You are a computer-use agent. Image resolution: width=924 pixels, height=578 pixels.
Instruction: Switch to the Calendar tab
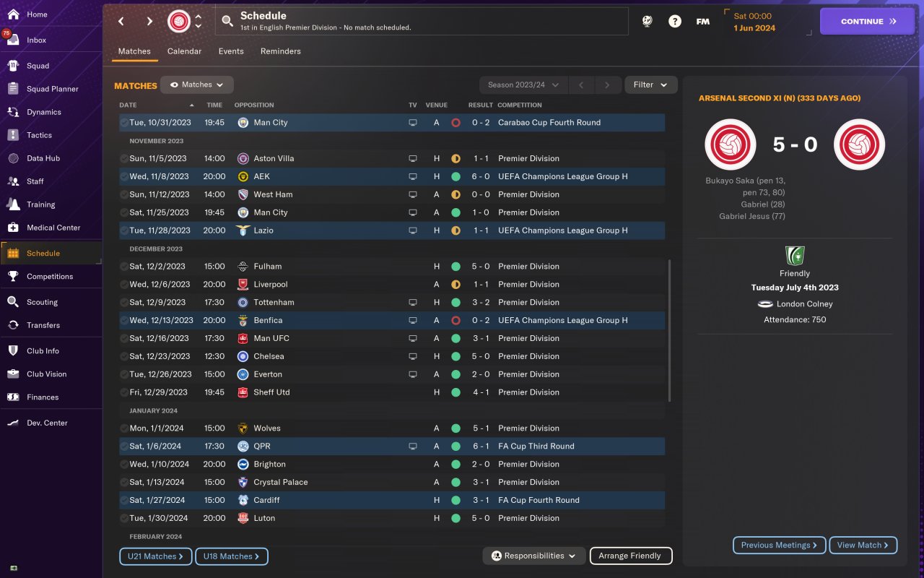click(x=184, y=51)
